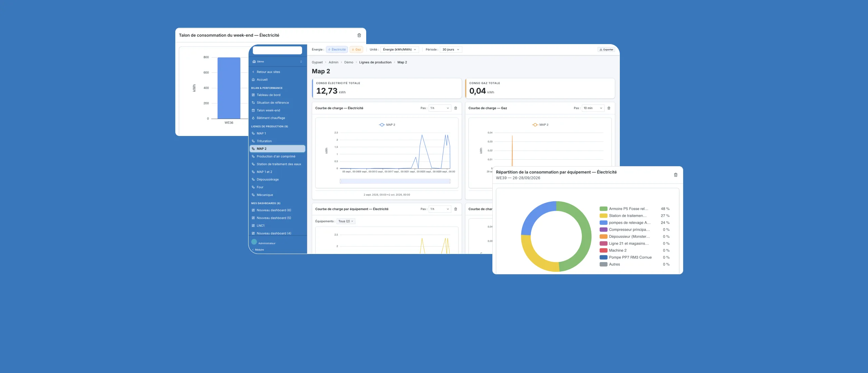The height and width of the screenshot is (373, 868).
Task: Collapse sidebar with Réduire
Action: click(x=258, y=250)
